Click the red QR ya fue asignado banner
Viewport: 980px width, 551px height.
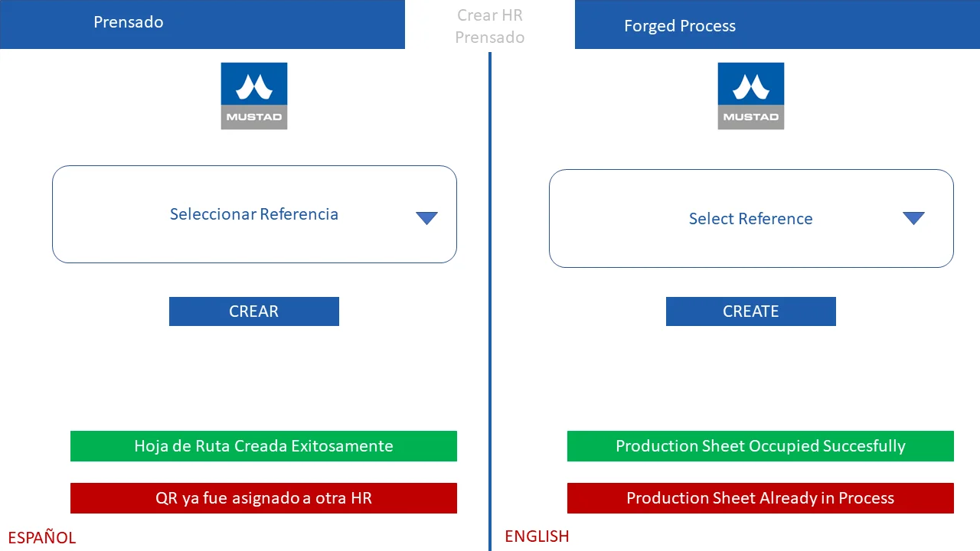tap(263, 498)
